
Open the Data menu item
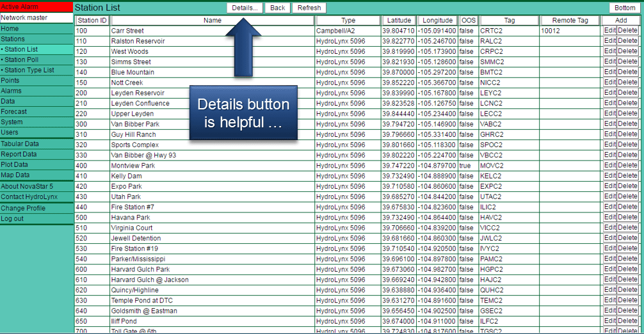36,101
